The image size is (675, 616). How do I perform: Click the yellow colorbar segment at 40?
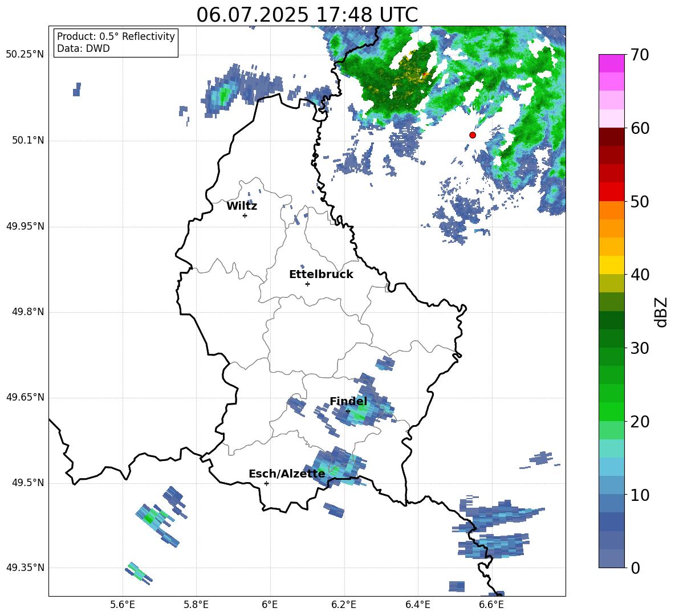tap(612, 265)
